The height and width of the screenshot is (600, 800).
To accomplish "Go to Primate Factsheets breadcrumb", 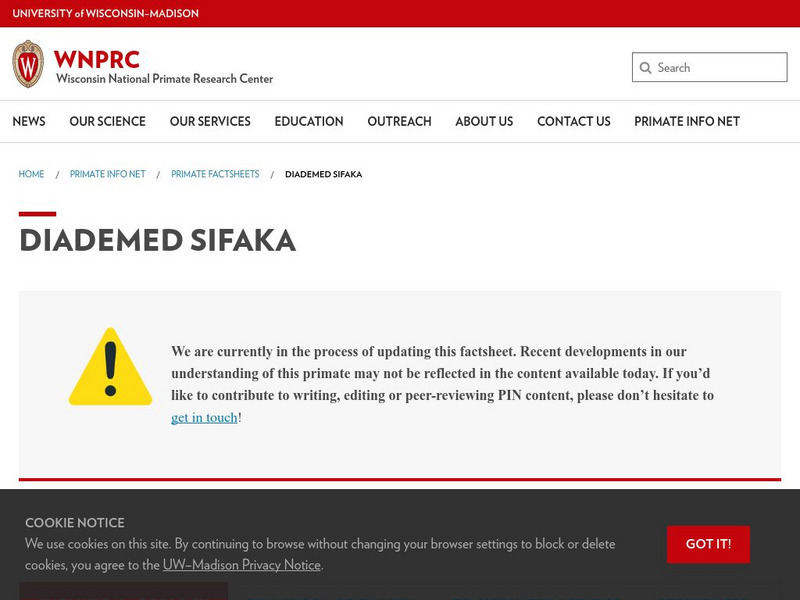I will click(215, 174).
